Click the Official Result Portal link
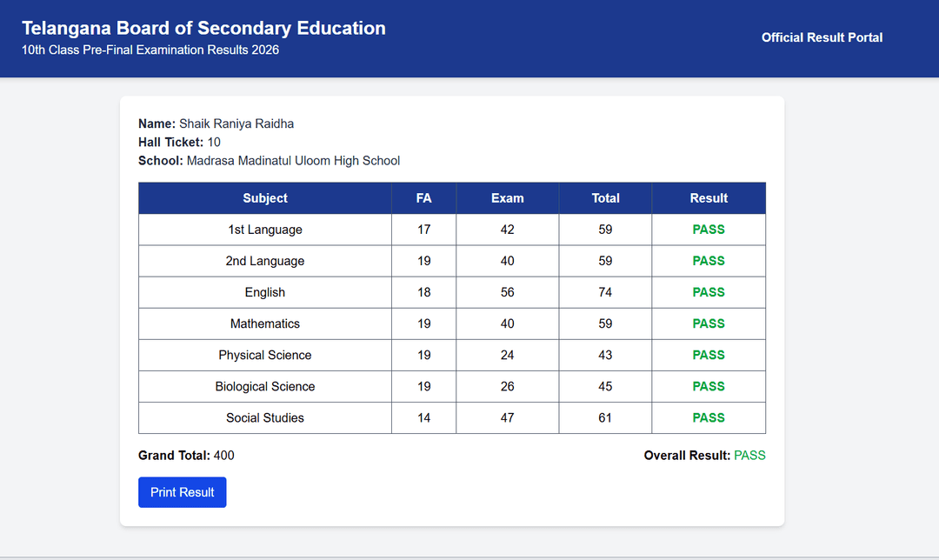The image size is (939, 560). pos(822,37)
